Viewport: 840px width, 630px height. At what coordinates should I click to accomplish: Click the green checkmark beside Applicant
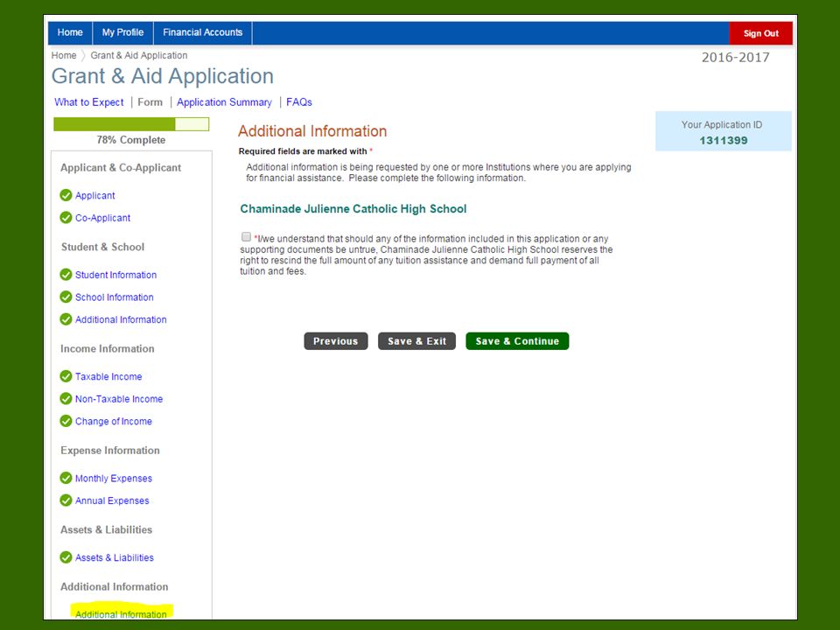click(x=66, y=195)
